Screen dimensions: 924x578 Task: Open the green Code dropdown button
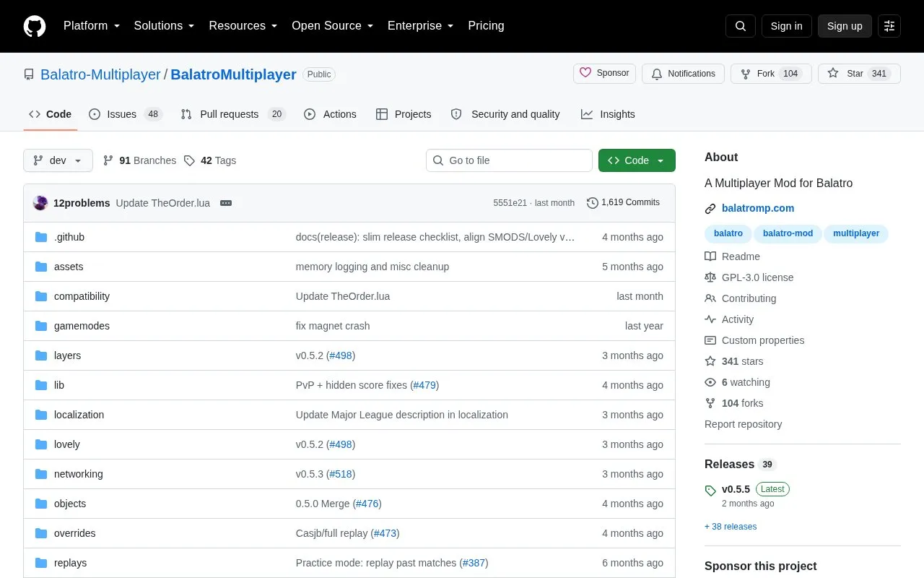[x=637, y=160]
